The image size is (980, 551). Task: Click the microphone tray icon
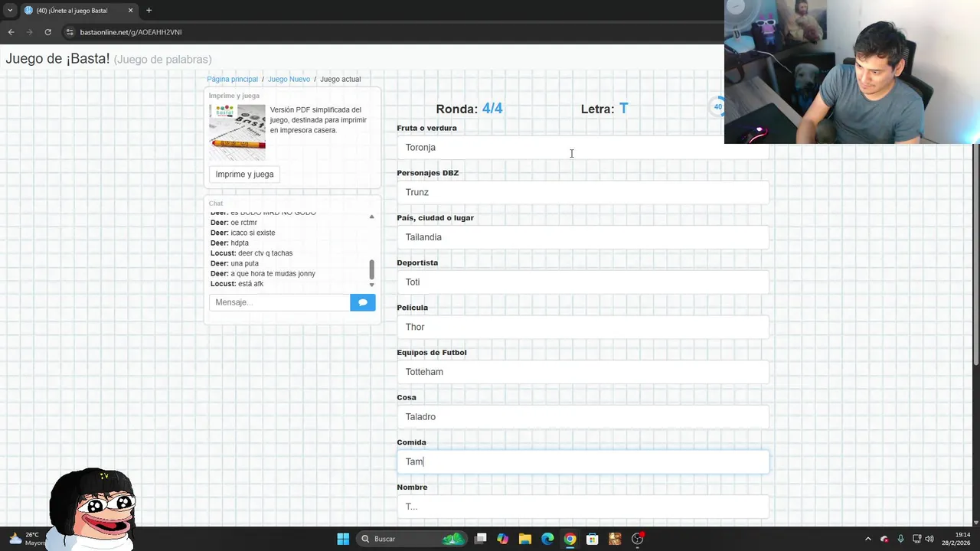901,539
